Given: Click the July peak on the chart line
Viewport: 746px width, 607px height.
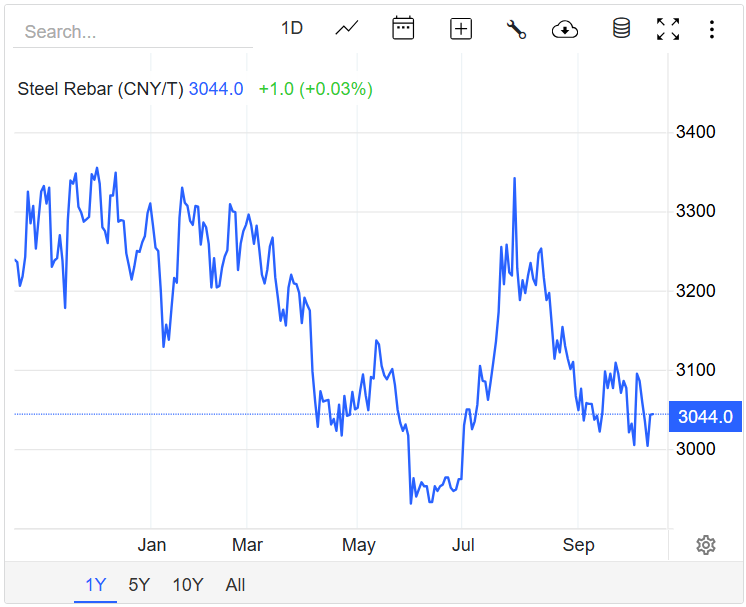Looking at the screenshot, I should (x=514, y=179).
